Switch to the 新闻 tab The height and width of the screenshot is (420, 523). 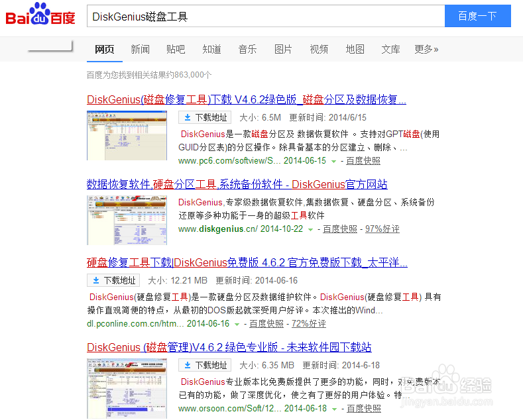point(140,49)
